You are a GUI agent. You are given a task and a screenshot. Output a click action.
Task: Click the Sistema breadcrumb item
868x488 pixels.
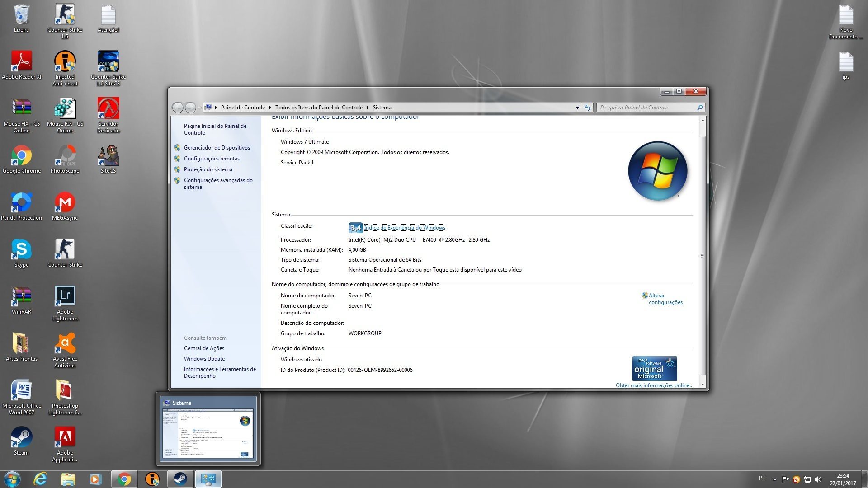tap(382, 108)
